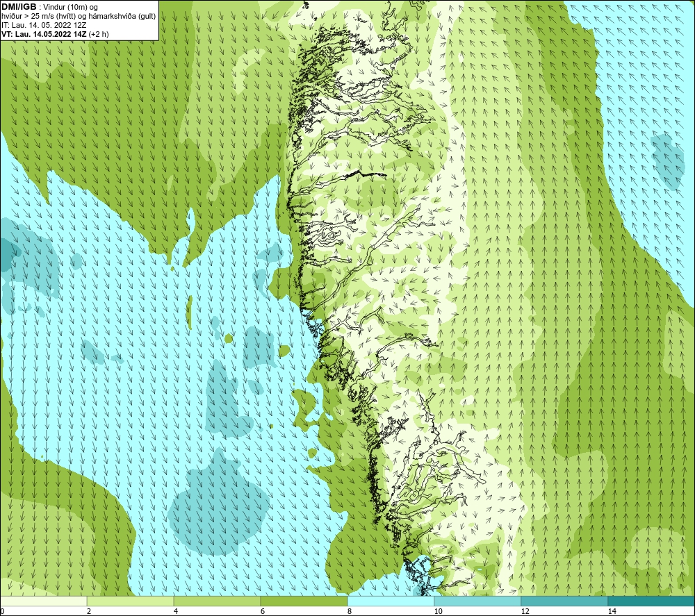Click the "IT: Lau. 14. 05. 2022 12Z" line
This screenshot has height=616, width=695.
tap(44, 25)
